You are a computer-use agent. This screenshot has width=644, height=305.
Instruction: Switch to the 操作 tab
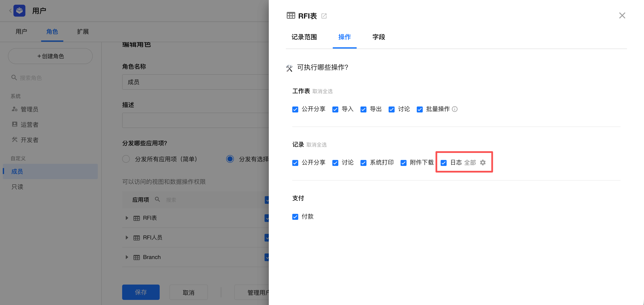pyautogui.click(x=344, y=37)
